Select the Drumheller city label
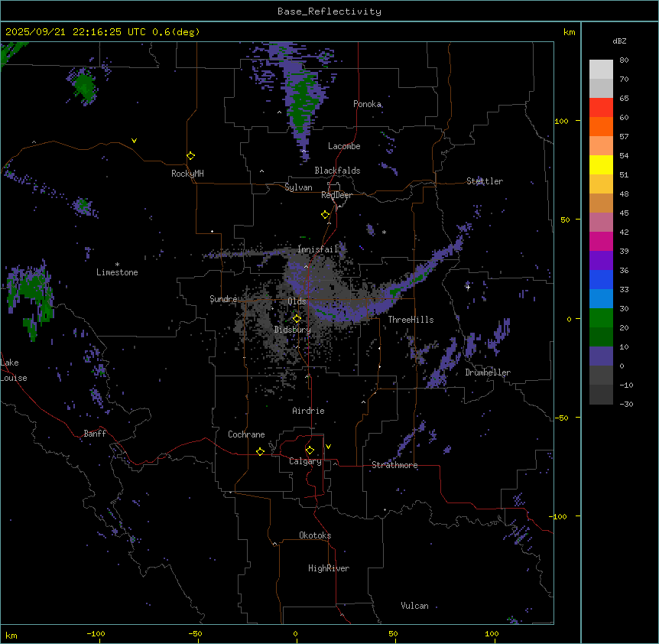This screenshot has width=659, height=644. [x=487, y=372]
